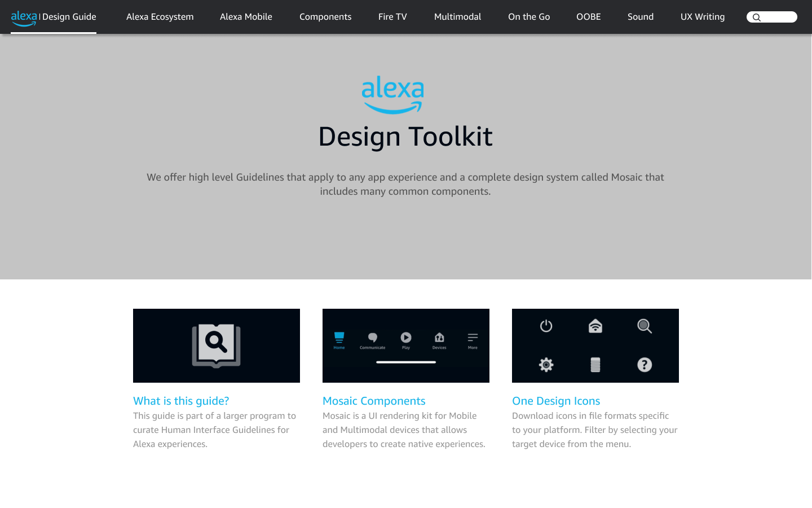The image size is (812, 508).
Task: Click the Design Toolkit heading
Action: click(405, 137)
